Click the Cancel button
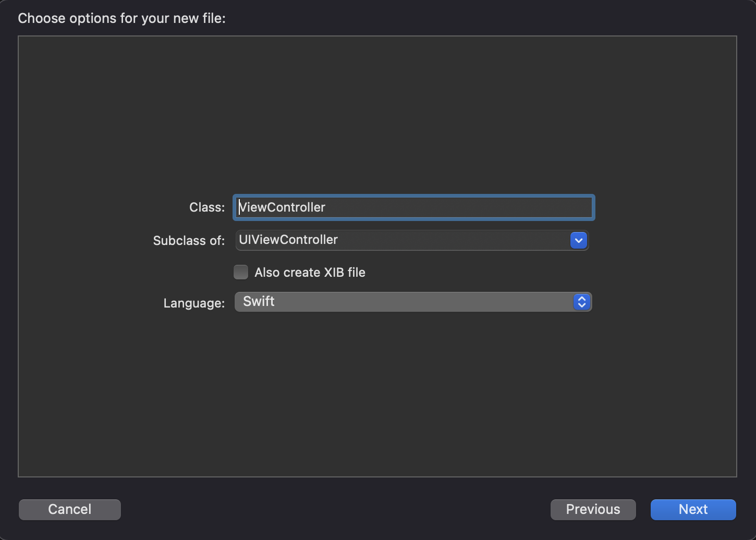The height and width of the screenshot is (540, 756). click(70, 509)
